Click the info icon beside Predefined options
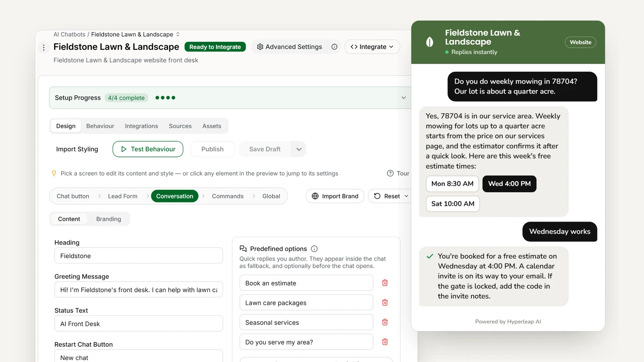The height and width of the screenshot is (362, 644). tap(314, 249)
